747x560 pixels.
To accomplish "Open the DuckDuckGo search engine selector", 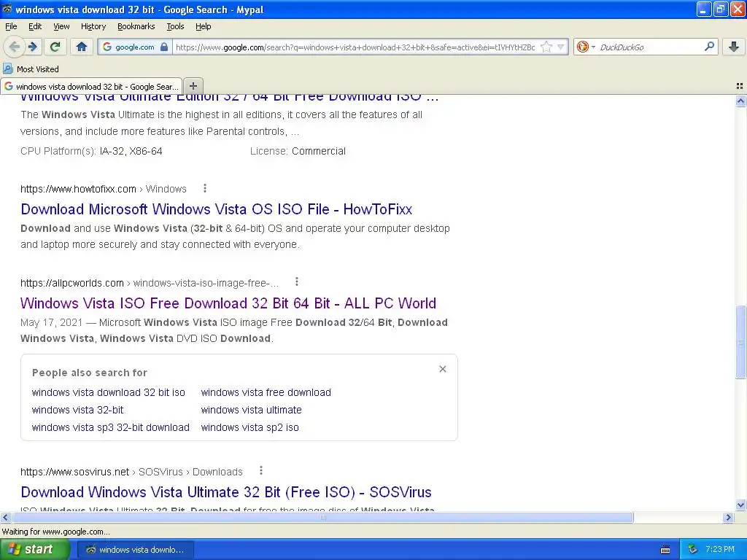I will click(x=586, y=47).
